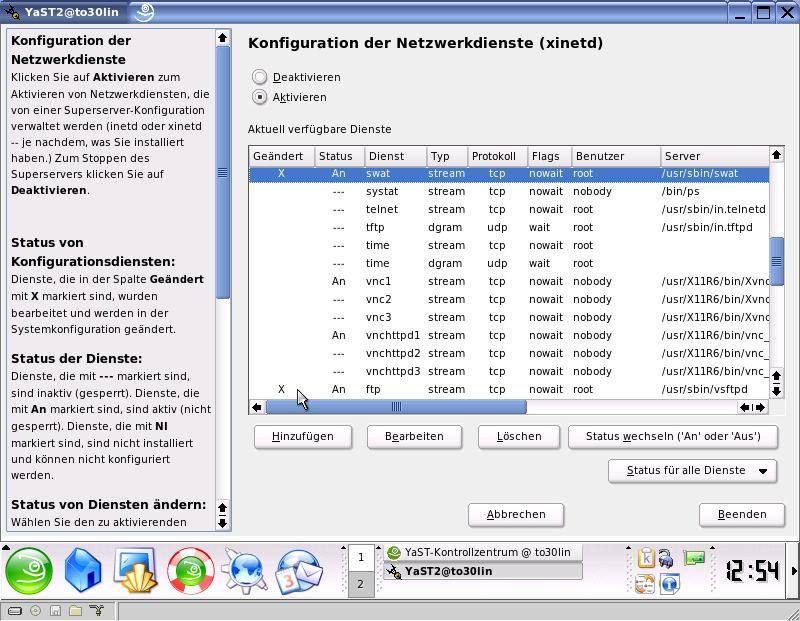Select the ftp service row

509,389
